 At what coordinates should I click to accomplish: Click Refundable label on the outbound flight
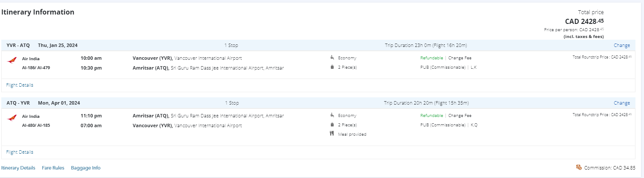(x=431, y=58)
